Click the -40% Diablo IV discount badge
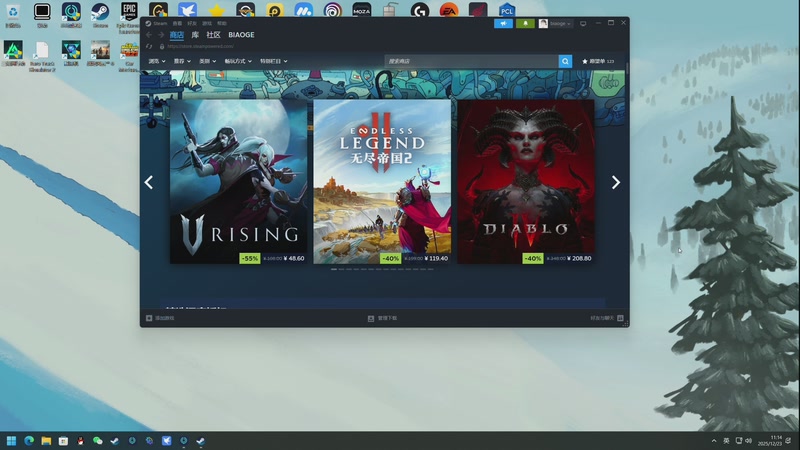 533,258
